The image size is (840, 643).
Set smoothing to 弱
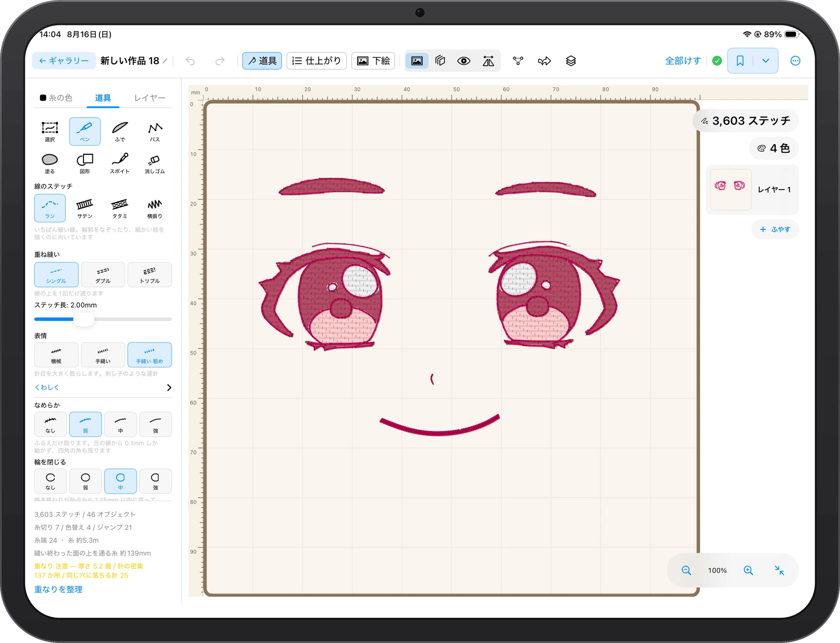point(85,424)
